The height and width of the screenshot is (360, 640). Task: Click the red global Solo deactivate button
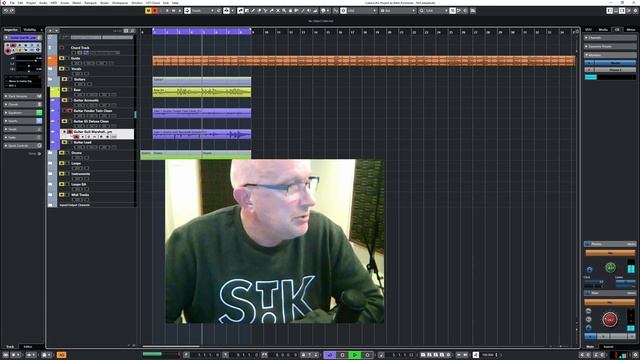tap(155, 11)
